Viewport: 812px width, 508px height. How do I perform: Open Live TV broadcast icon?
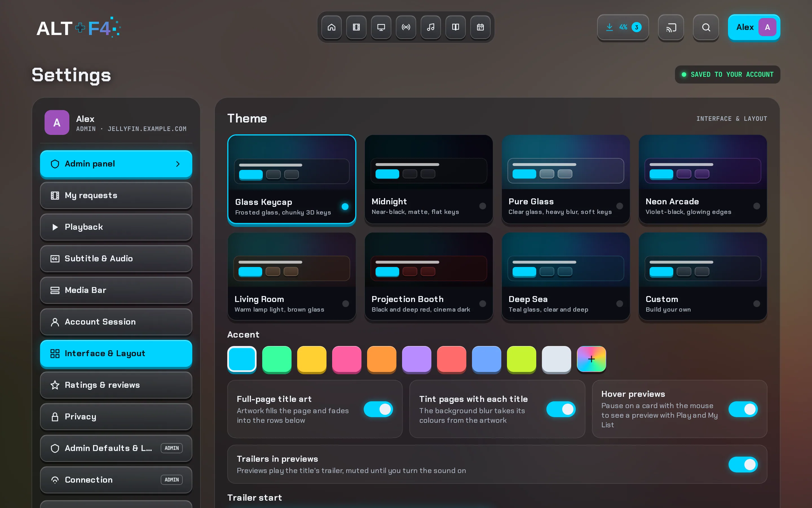[x=406, y=27]
